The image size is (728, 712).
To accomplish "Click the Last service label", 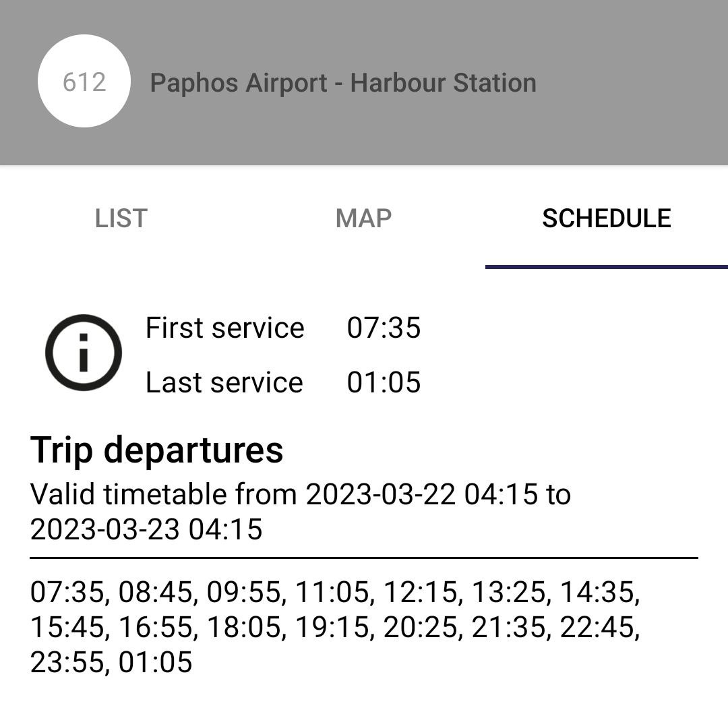I will pos(224,382).
